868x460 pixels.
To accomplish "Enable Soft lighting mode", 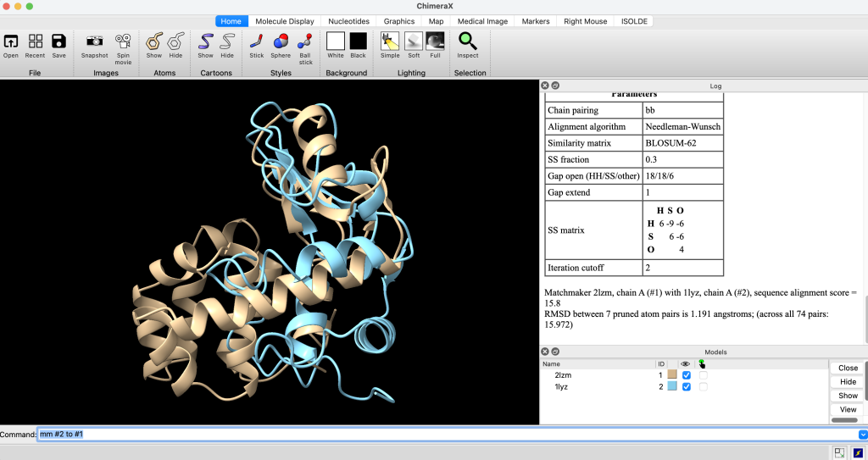I will 414,42.
